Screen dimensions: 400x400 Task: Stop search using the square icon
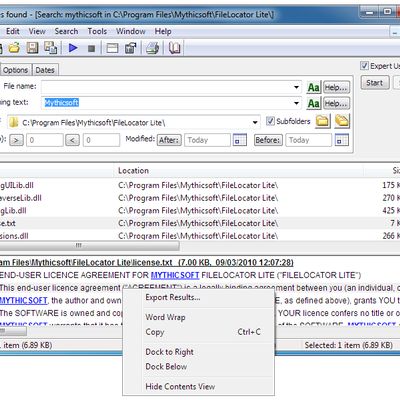pos(91,49)
